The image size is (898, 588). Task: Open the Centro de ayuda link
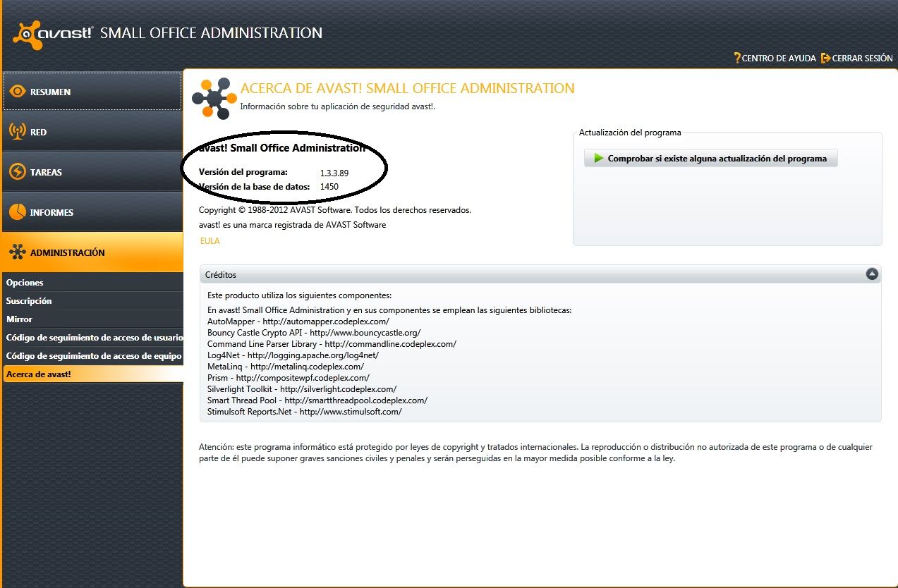click(x=779, y=59)
